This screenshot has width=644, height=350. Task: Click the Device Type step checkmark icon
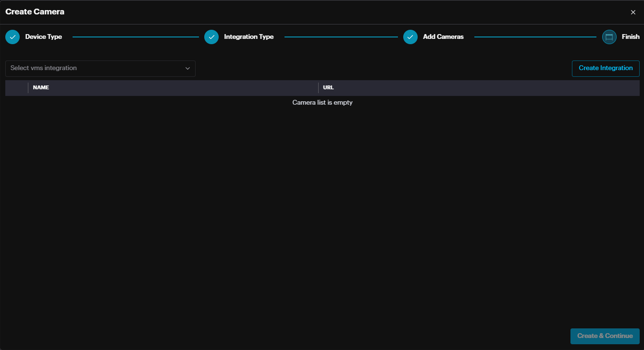click(x=12, y=37)
